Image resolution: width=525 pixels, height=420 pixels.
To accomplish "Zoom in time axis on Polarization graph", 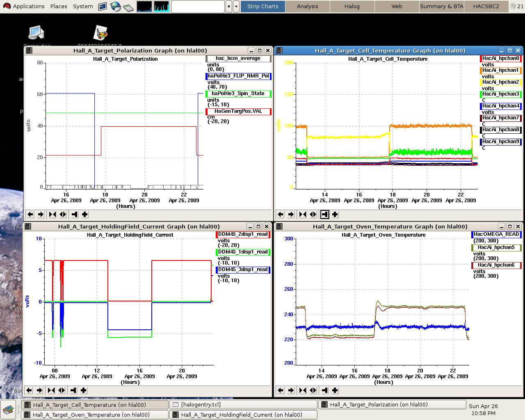I will click(x=52, y=214).
